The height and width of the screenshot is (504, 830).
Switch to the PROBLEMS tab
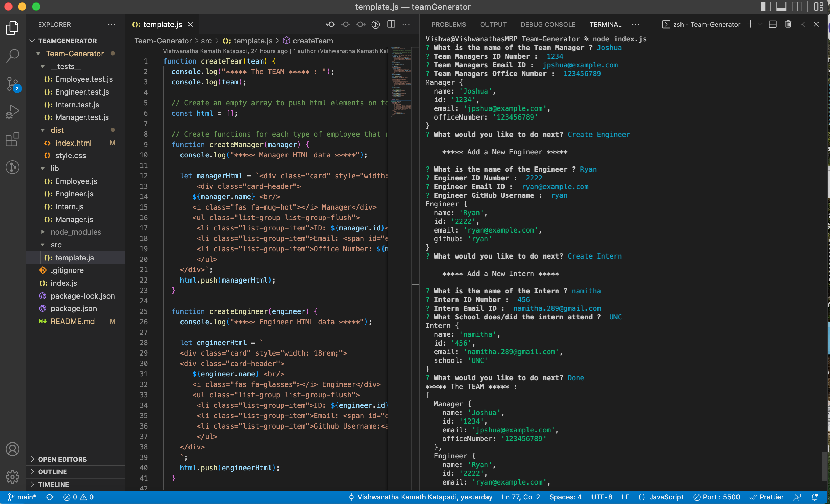[449, 24]
